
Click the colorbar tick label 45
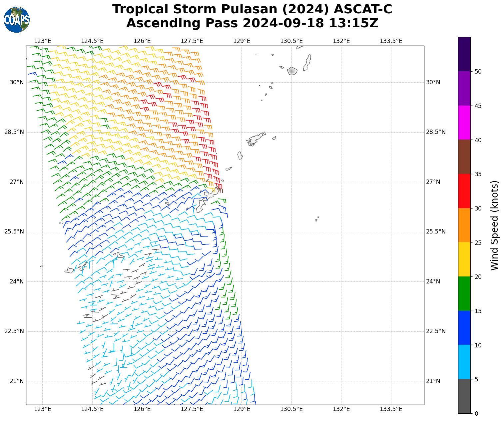click(x=478, y=106)
